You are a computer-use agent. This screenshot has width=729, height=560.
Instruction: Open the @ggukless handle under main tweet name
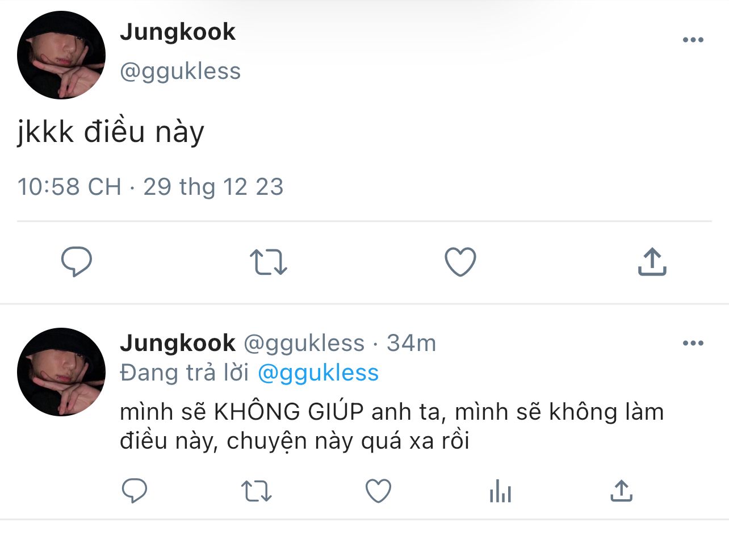pos(181,72)
